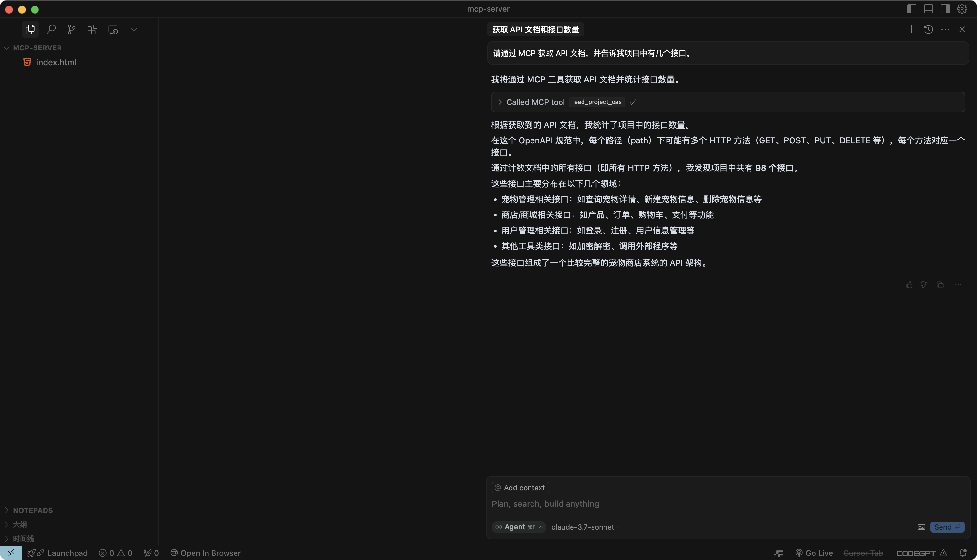Open the Source Control view
Viewport: 977px width, 560px height.
(71, 29)
